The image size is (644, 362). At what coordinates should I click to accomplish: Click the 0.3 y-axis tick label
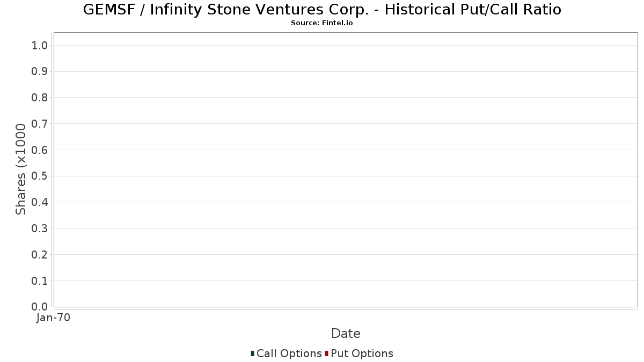tap(40, 228)
